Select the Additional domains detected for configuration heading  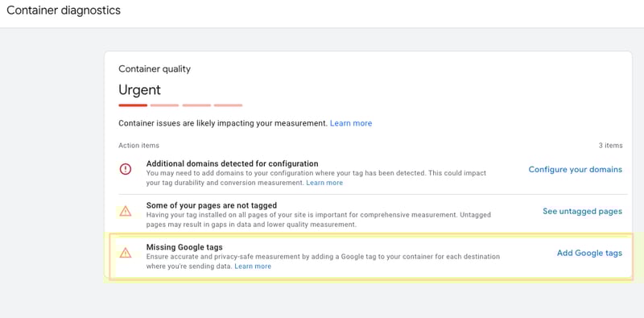point(232,163)
